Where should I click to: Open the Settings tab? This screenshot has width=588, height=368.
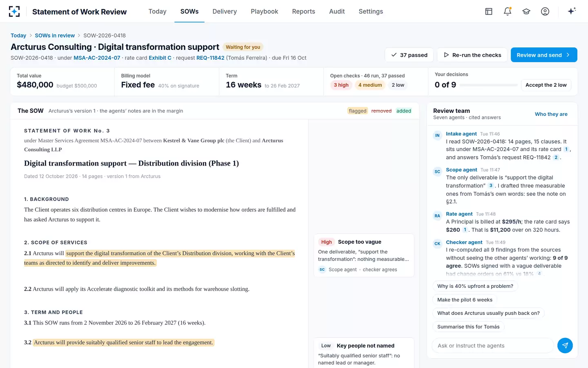(371, 11)
